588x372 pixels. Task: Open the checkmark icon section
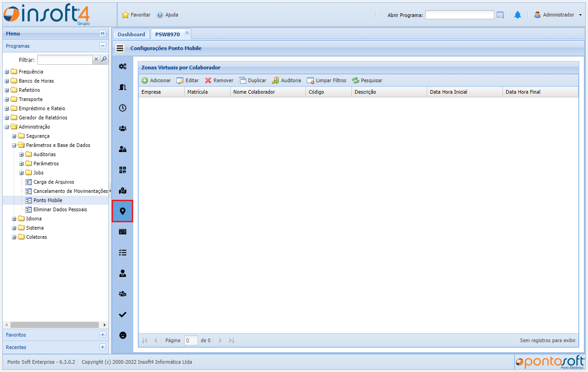point(122,315)
